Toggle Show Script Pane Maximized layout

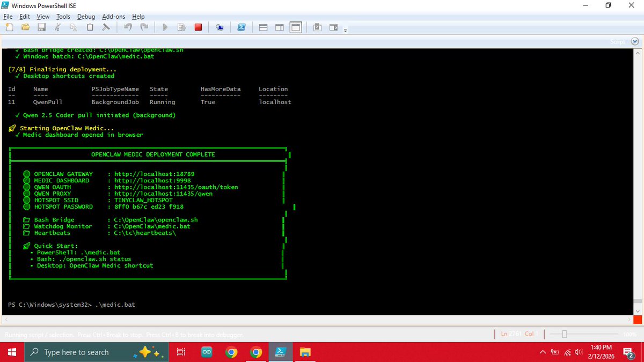[x=296, y=27]
